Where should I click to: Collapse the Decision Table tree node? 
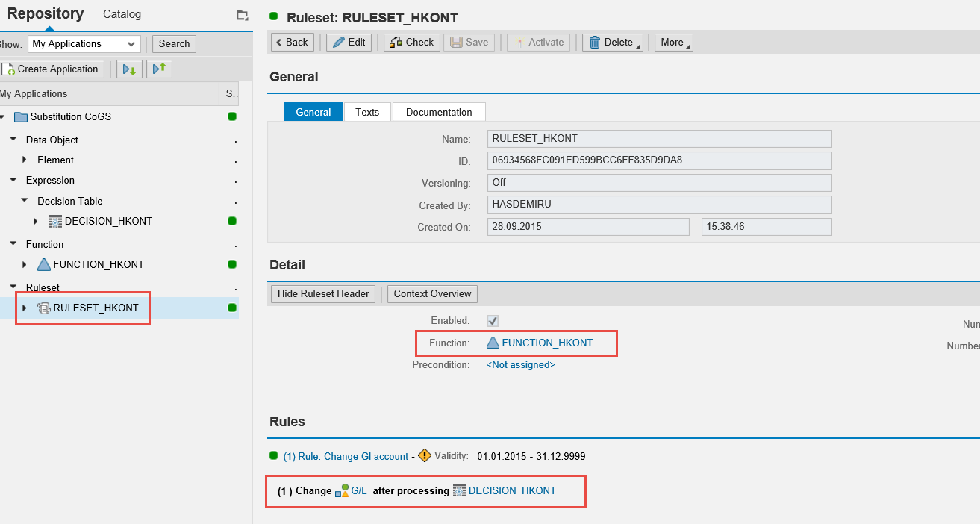click(x=24, y=201)
